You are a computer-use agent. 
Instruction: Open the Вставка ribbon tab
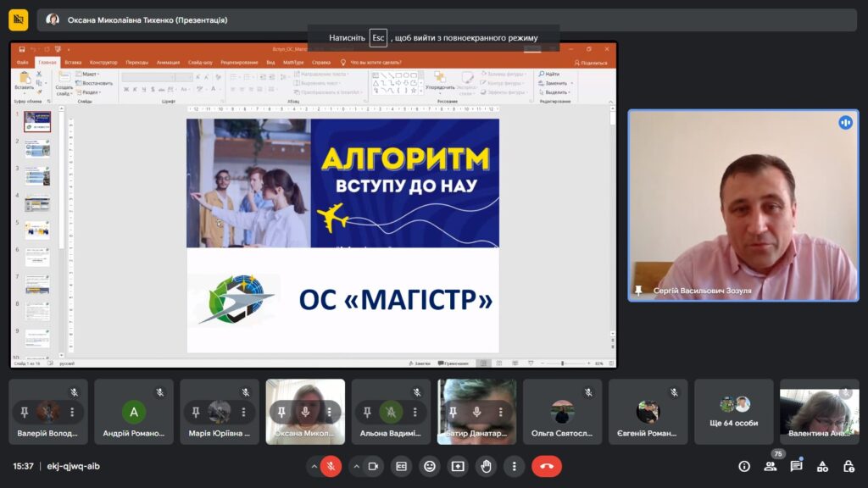73,63
